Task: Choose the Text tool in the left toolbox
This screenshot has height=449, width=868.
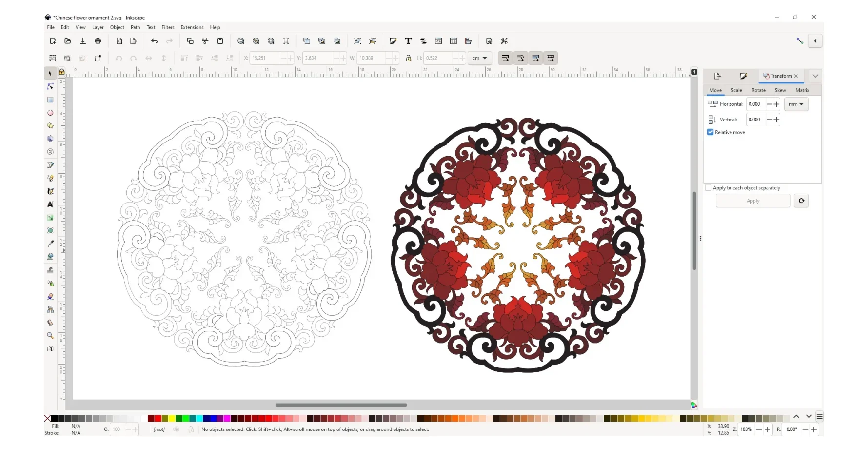Action: (50, 204)
